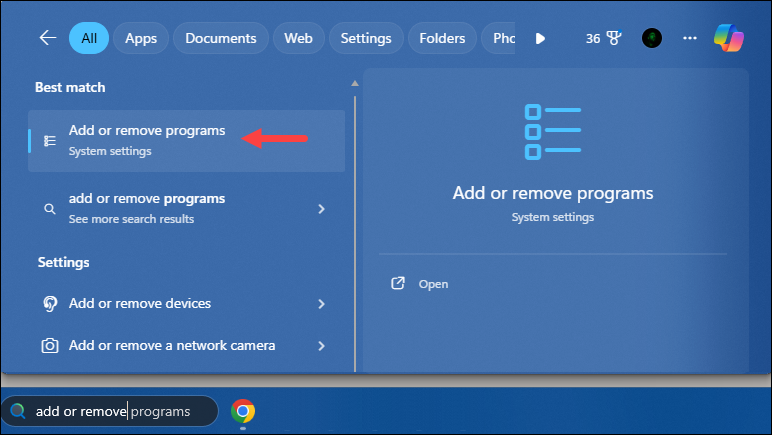The height and width of the screenshot is (435, 772).
Task: Select the All filter tab
Action: tap(89, 38)
